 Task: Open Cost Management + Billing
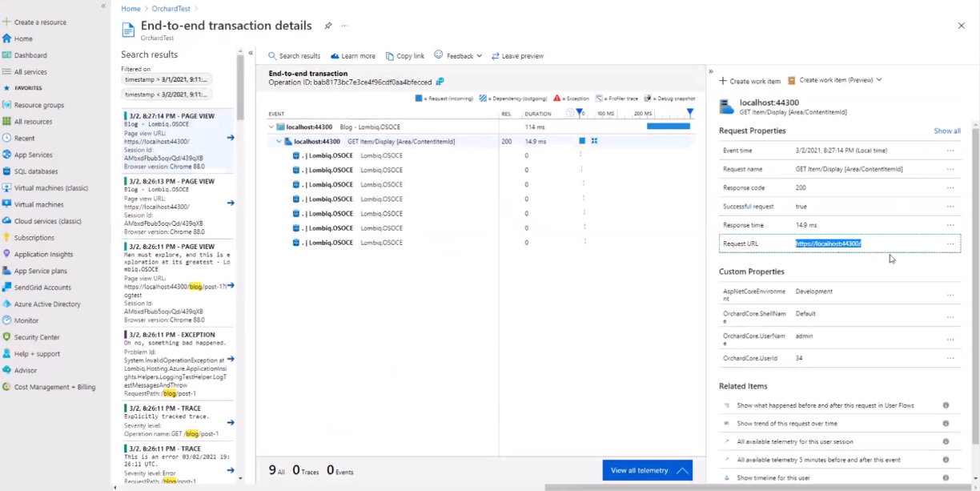[x=54, y=387]
